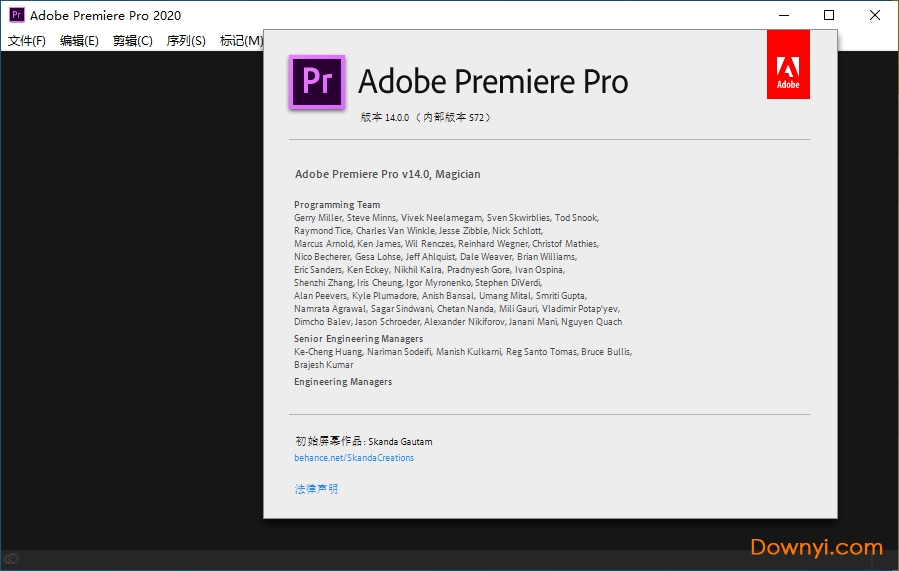Click the large Pr logo in About dialog
This screenshot has width=899, height=571.
click(316, 81)
